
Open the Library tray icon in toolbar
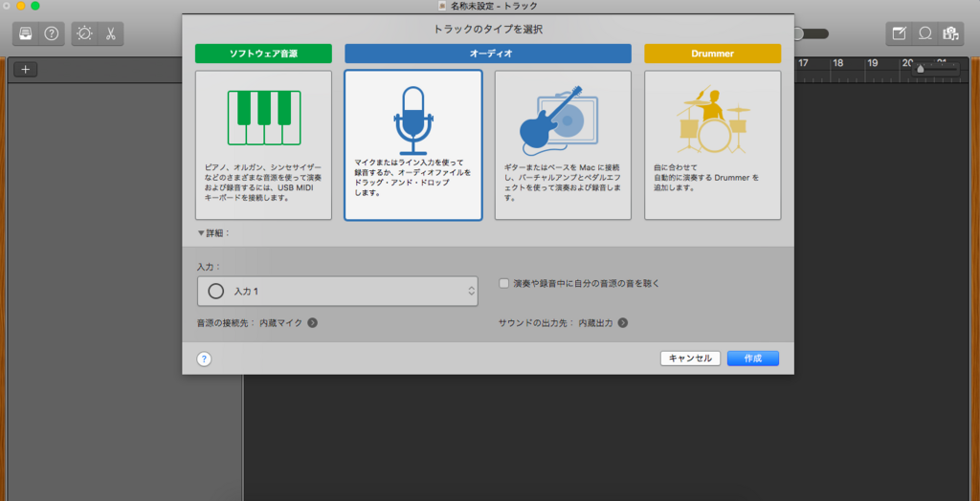coord(26,33)
